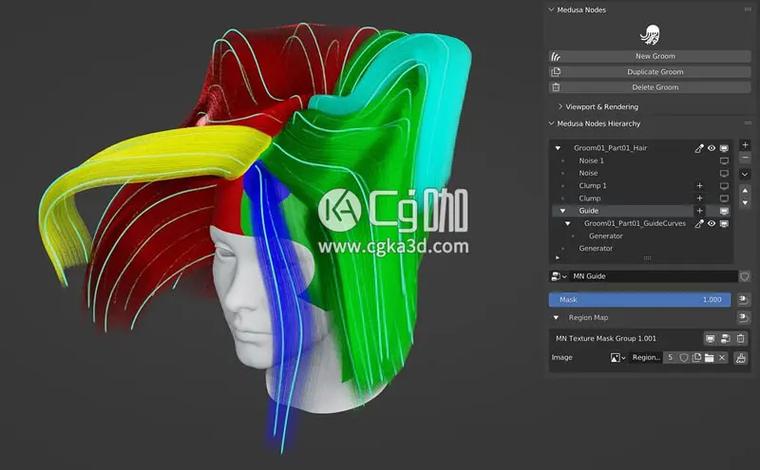Toggle viewport display for Groom01_Part01_GuideCurves
The image size is (760, 470).
coord(724,223)
